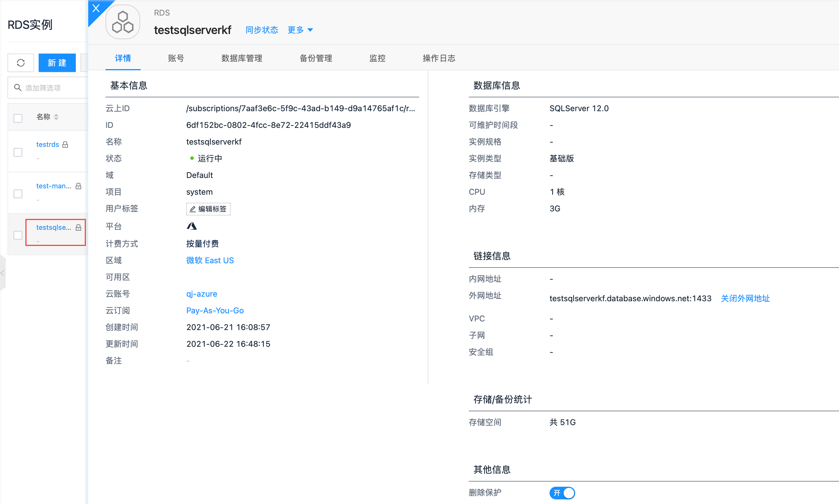Check the testrds row checkbox
The width and height of the screenshot is (839, 504).
pyautogui.click(x=18, y=152)
